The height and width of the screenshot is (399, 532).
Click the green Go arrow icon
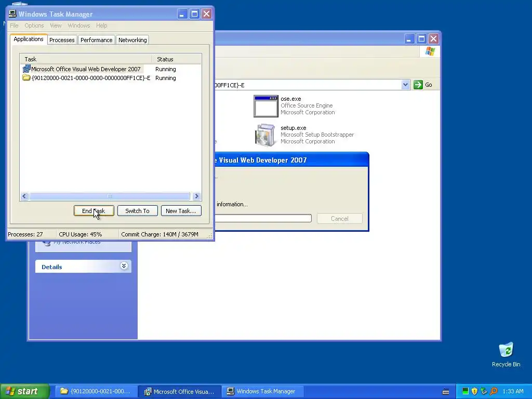point(418,85)
